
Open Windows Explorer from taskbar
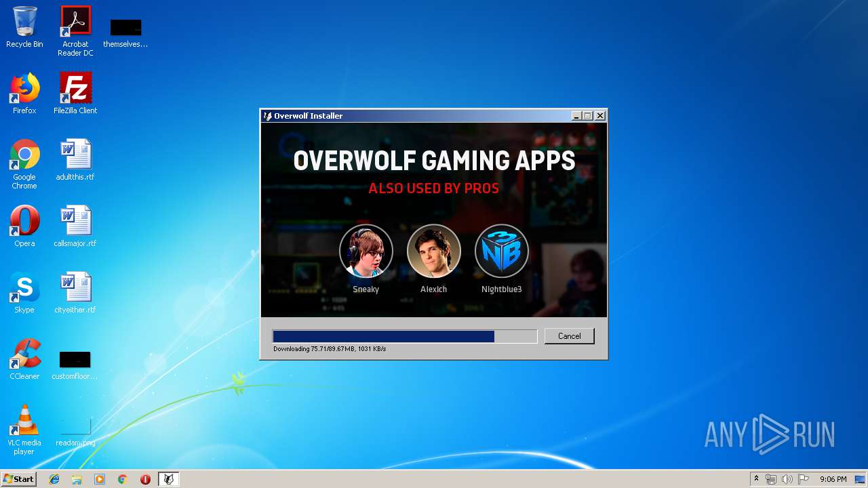click(x=77, y=479)
